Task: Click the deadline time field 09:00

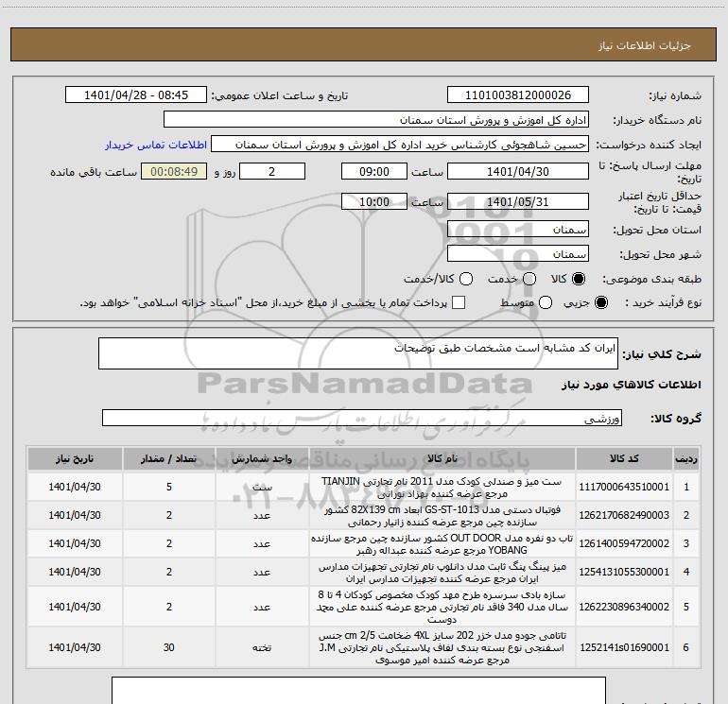Action: (x=374, y=171)
